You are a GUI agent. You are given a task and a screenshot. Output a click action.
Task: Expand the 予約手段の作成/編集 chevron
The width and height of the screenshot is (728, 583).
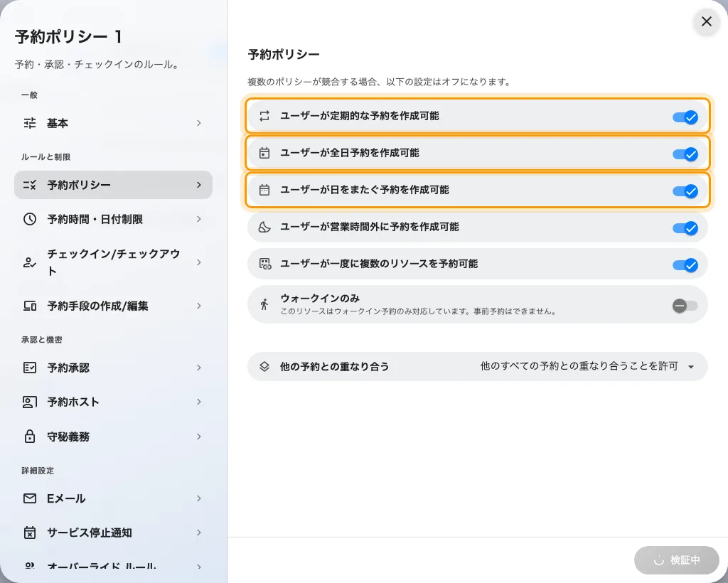point(199,306)
